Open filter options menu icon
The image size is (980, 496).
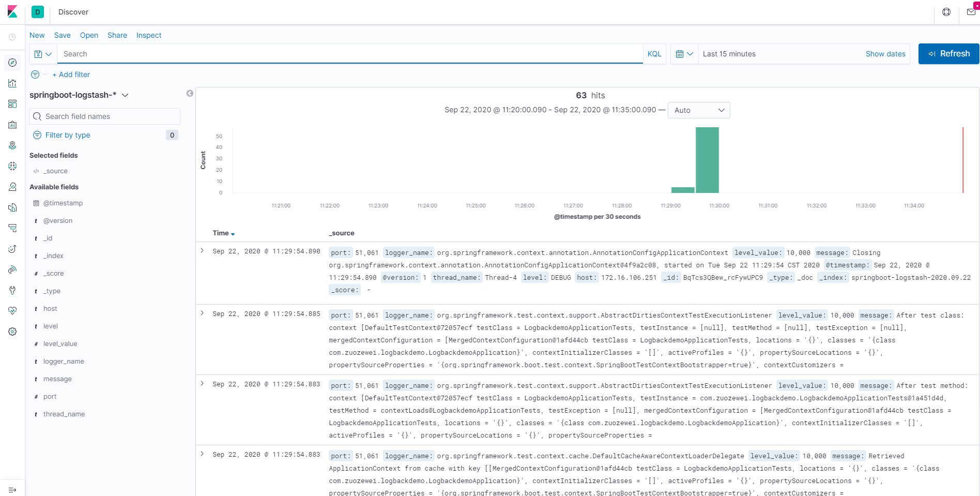[35, 74]
